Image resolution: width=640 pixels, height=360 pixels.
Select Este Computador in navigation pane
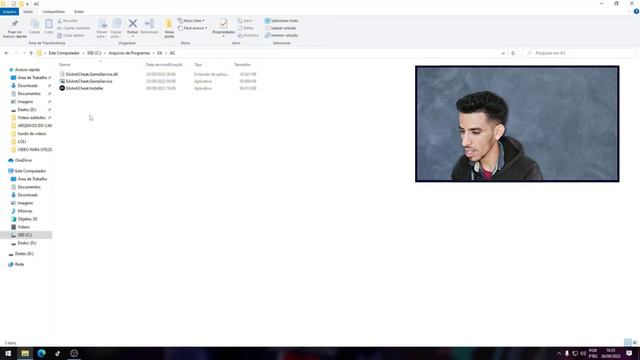[x=30, y=171]
